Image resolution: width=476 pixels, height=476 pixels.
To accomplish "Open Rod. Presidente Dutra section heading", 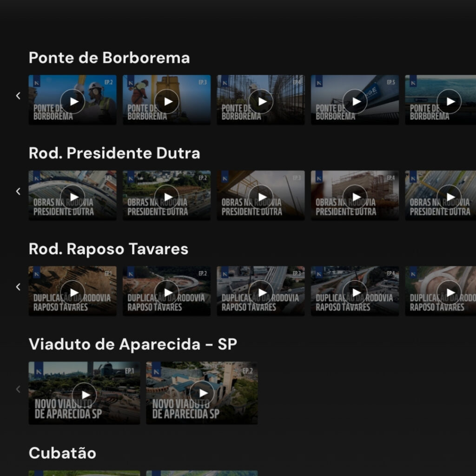I will (114, 153).
